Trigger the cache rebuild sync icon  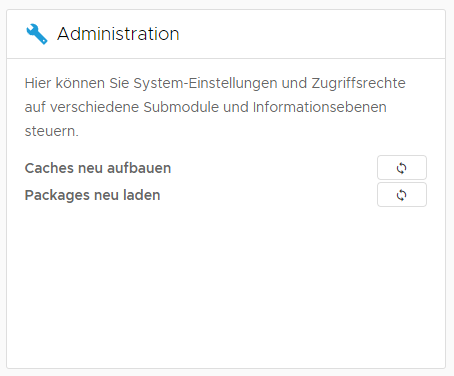402,168
